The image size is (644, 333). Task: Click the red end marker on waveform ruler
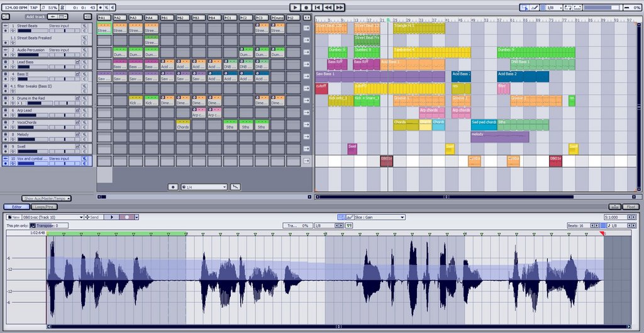pos(602,233)
